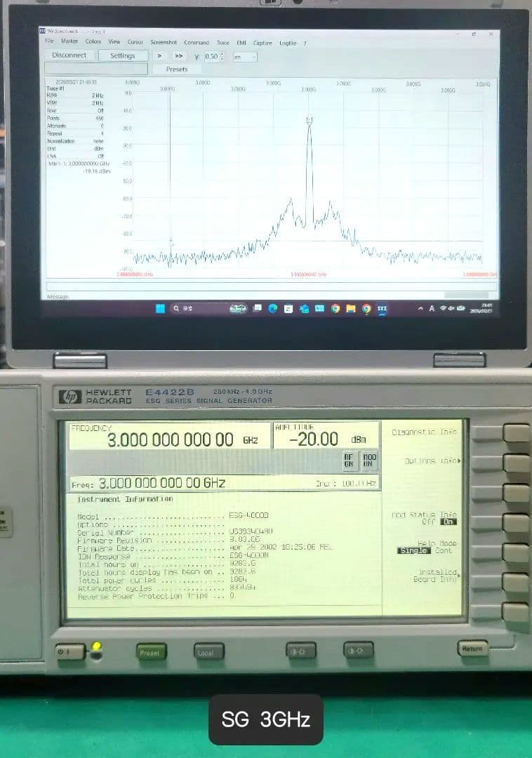The image size is (532, 758).
Task: Select the Points 450 row
Action: pos(75,118)
